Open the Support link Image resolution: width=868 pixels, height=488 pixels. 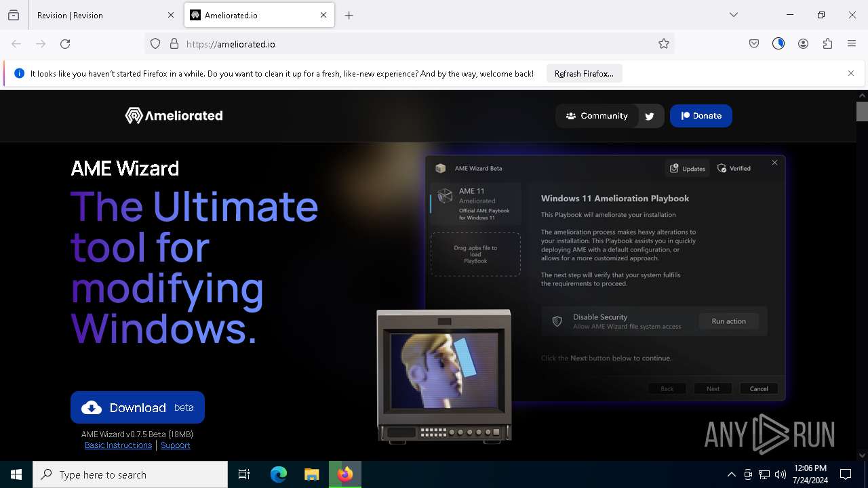click(x=176, y=445)
